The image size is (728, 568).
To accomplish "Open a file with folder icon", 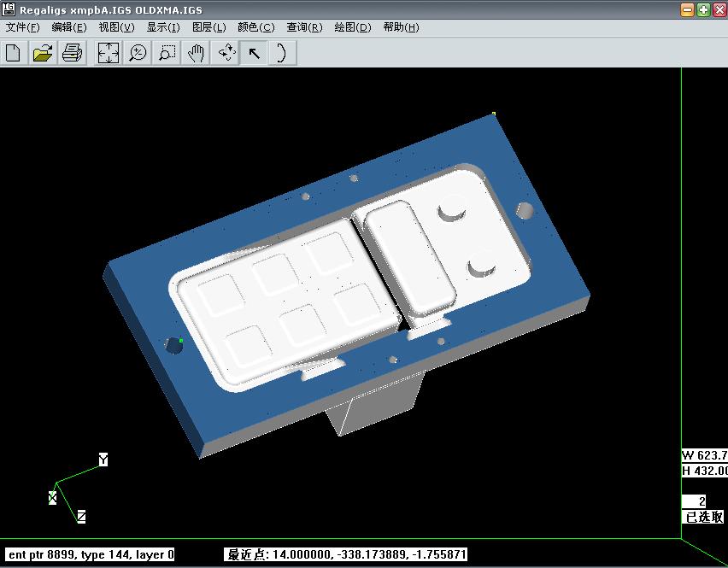I will 43,52.
